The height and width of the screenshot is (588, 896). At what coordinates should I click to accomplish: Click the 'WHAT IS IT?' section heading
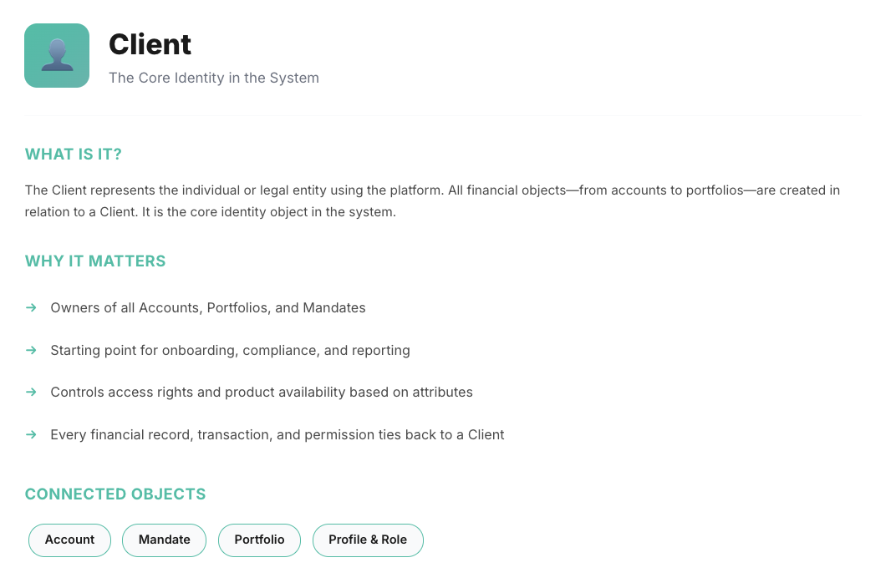pos(74,155)
